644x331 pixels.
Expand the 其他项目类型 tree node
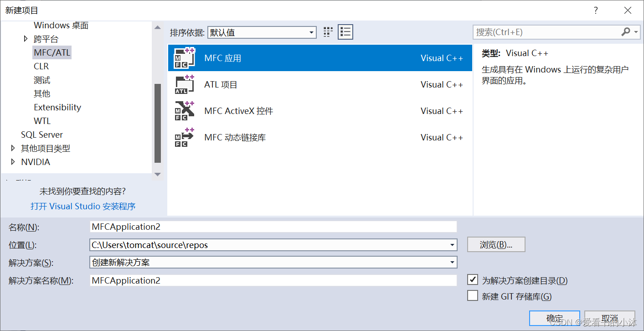13,148
